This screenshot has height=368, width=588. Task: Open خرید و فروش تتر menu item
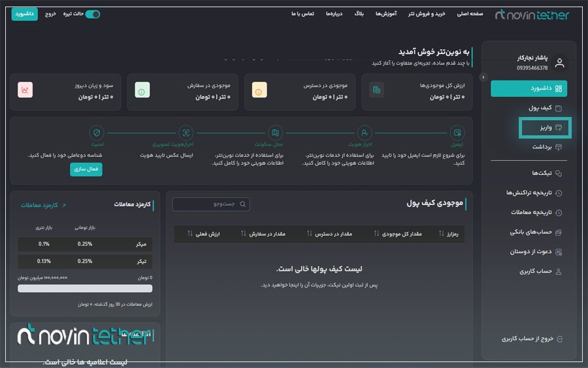pos(427,14)
